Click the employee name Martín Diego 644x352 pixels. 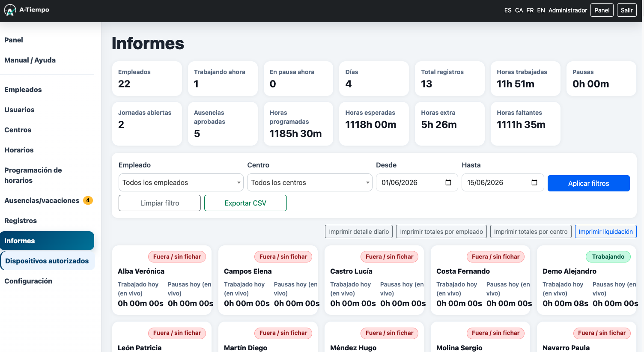tap(246, 348)
